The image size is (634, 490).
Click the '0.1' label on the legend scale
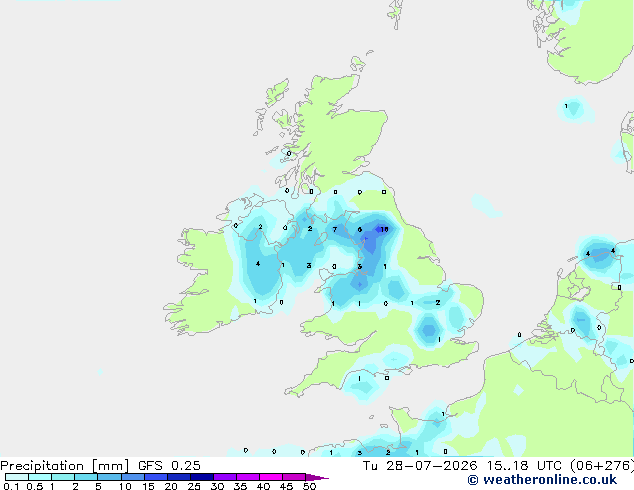[11, 486]
